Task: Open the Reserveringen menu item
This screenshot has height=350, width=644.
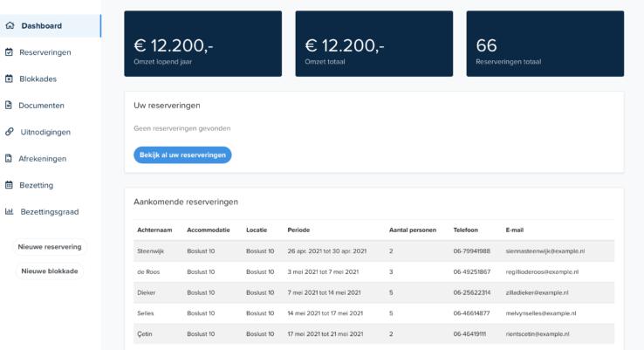Action: (45, 52)
